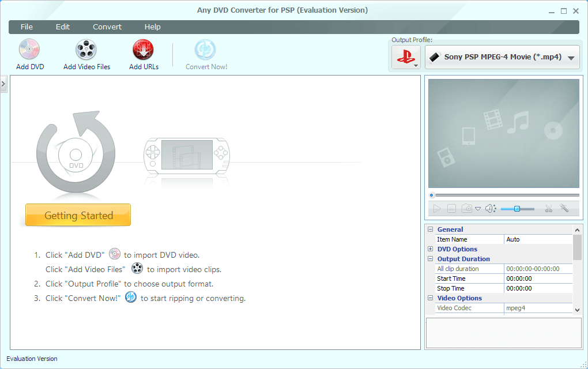Image resolution: width=588 pixels, height=369 pixels.
Task: Click the snapshot camera icon
Action: coord(467,209)
